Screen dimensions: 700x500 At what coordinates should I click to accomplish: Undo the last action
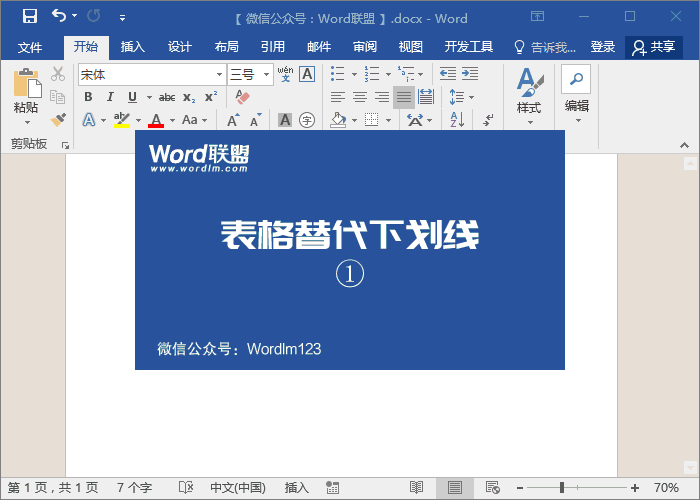tap(58, 16)
